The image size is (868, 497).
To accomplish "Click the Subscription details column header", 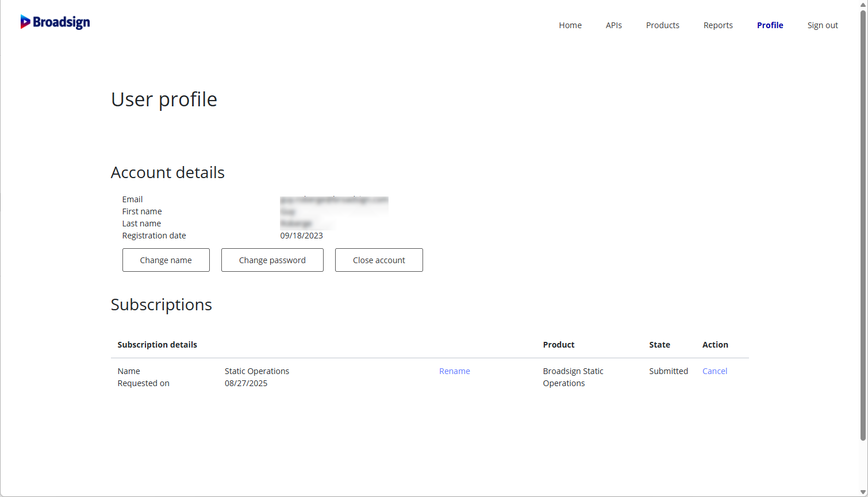I will [157, 345].
